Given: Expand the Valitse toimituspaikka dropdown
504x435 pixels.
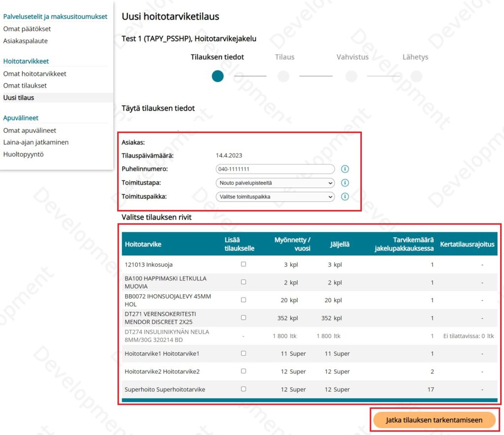Looking at the screenshot, I should tap(275, 197).
